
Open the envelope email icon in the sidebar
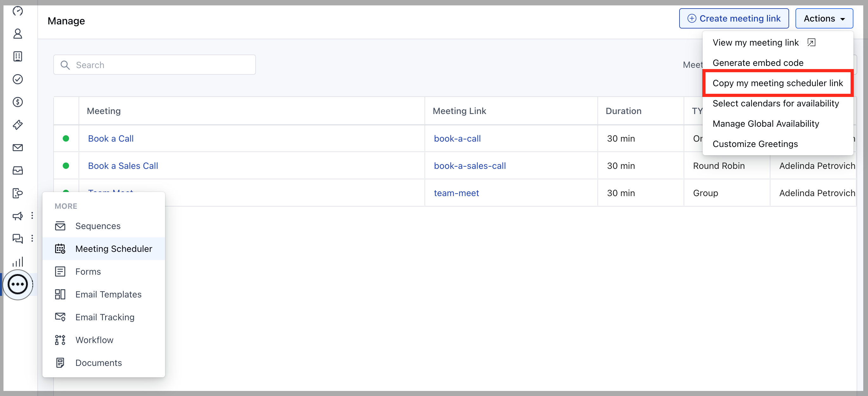pos(17,148)
